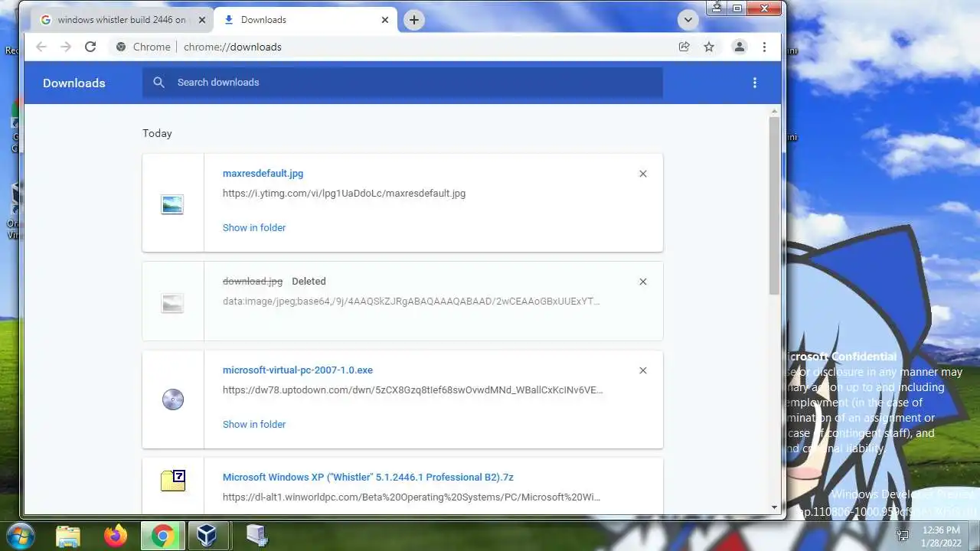Click the share page icon
Screen dimensions: 980x551
[x=684, y=47]
